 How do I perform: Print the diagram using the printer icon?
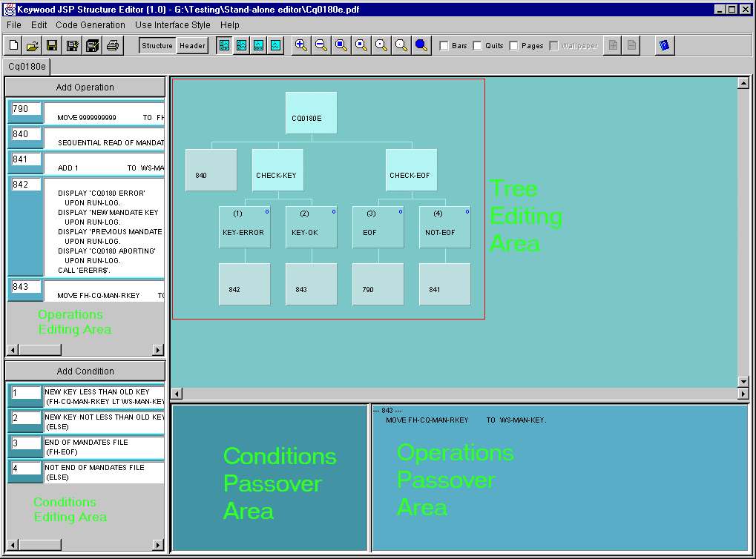pyautogui.click(x=113, y=46)
